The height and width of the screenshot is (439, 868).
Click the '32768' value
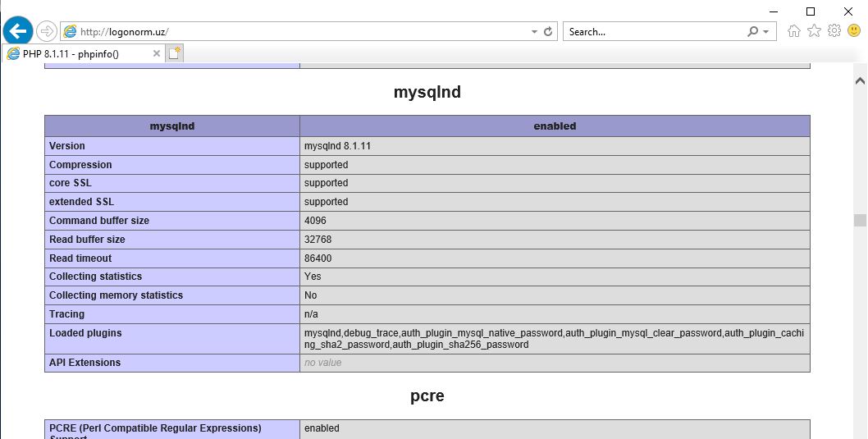point(318,239)
